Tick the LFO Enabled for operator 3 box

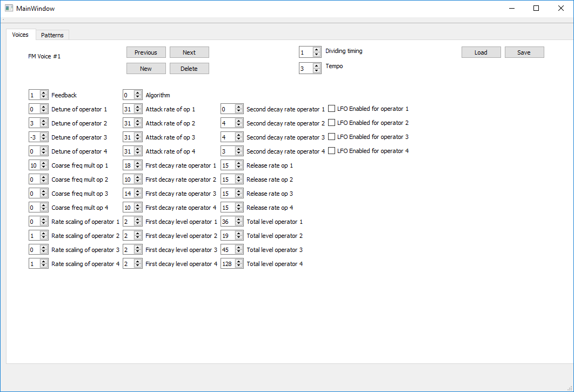332,137
